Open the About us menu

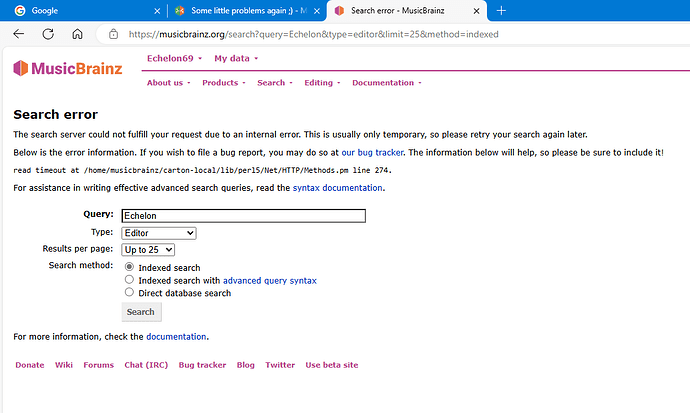point(168,83)
